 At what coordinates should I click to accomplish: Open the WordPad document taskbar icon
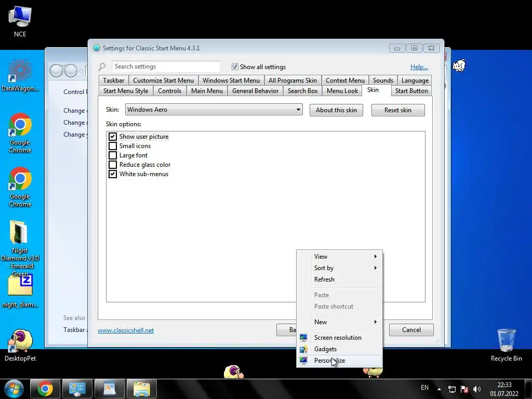109,389
